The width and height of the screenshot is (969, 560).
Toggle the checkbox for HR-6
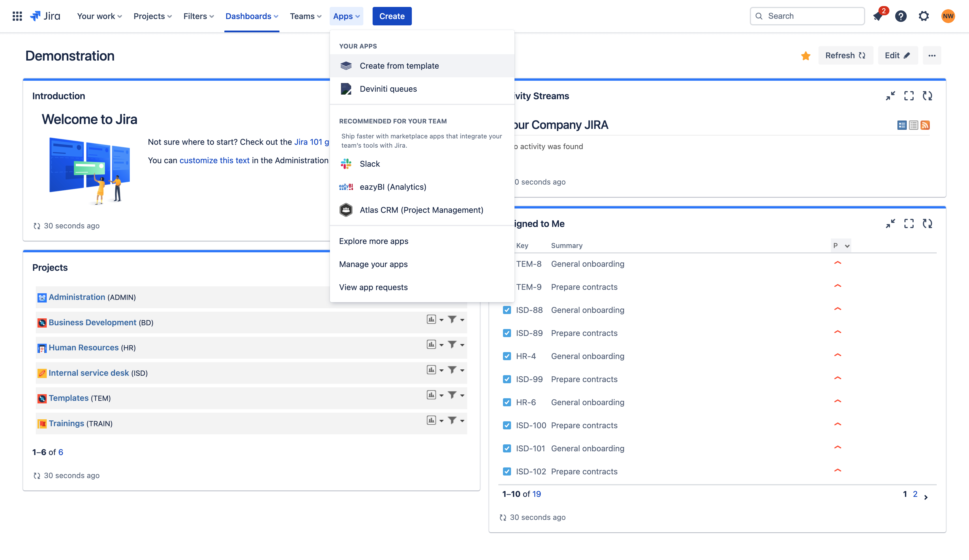(507, 402)
